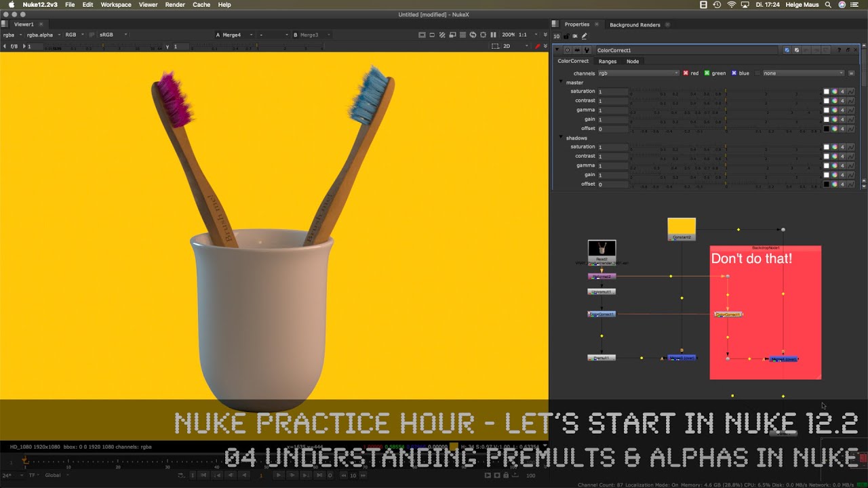Click the master offset black swatch
Viewport: 868px width, 488px height.
pyautogui.click(x=827, y=129)
